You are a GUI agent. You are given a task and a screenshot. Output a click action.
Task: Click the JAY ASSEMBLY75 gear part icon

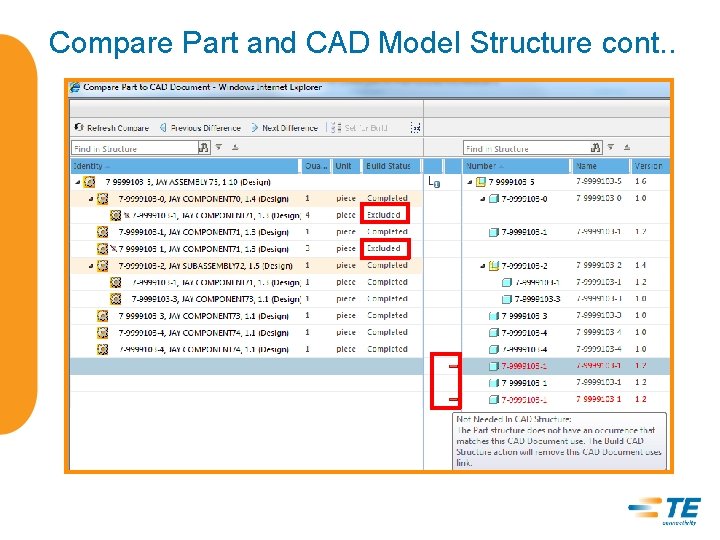89,182
